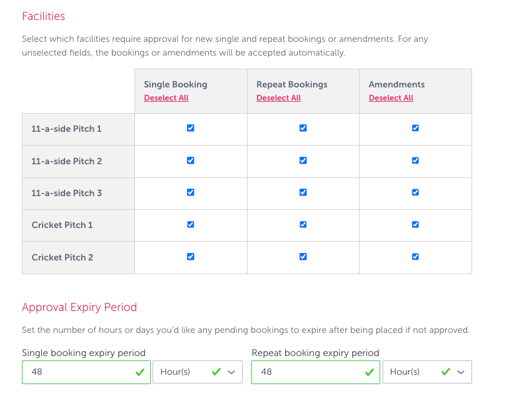Open the repeat booking Hour(s) unit dropdown

coord(427,372)
